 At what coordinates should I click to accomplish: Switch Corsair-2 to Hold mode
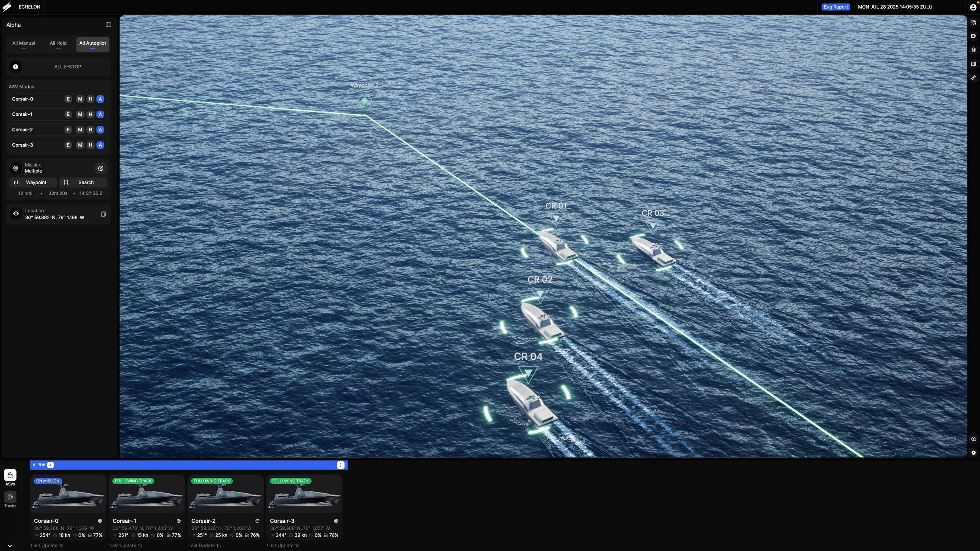[x=90, y=129]
